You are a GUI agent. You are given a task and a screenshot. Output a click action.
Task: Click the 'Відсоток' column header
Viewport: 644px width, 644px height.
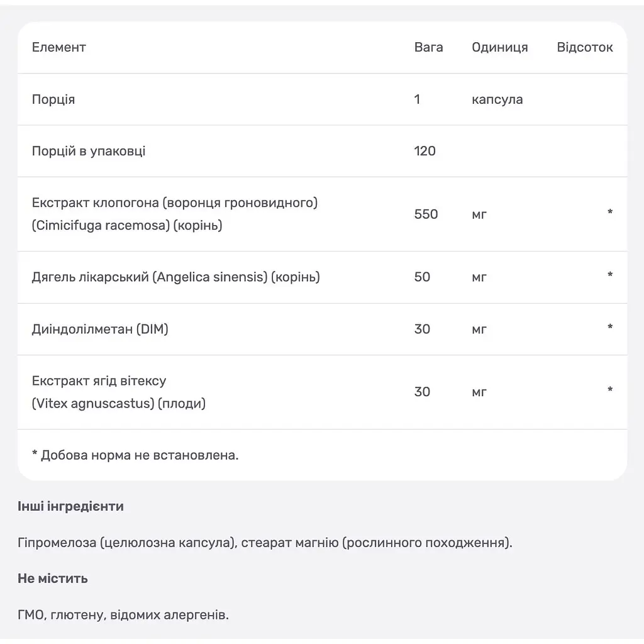[584, 47]
